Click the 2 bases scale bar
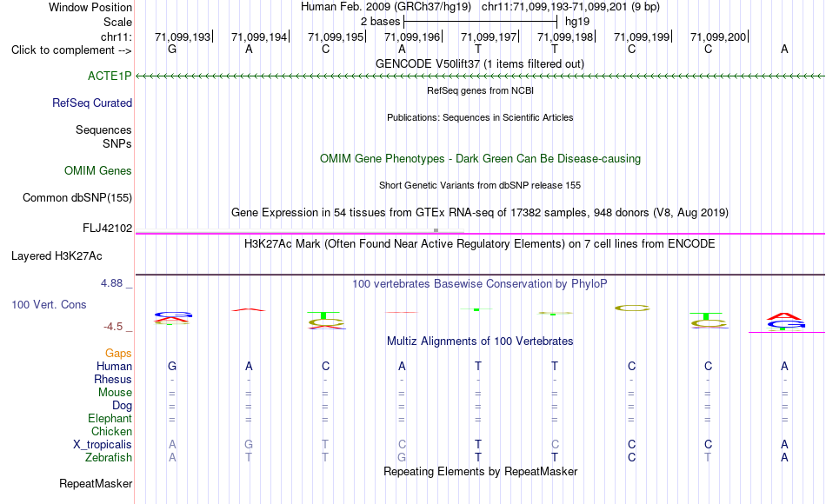Image resolution: width=826 pixels, height=504 pixels. (480, 22)
